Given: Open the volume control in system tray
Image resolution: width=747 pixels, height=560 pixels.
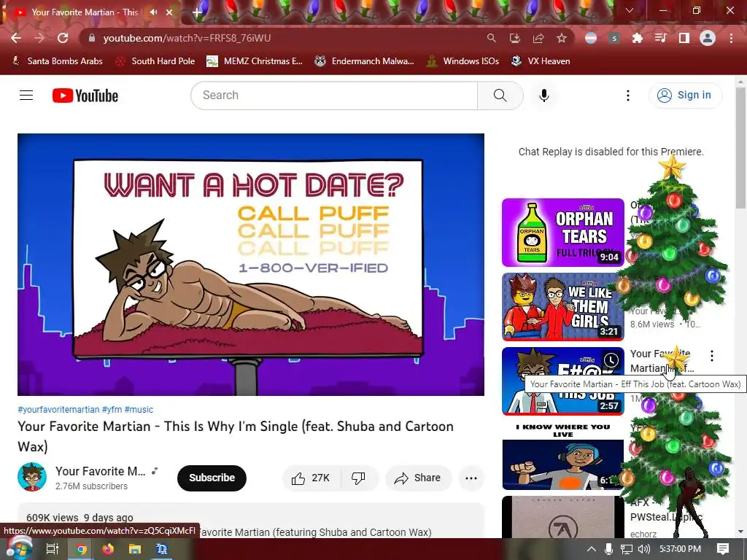Looking at the screenshot, I should (x=643, y=549).
